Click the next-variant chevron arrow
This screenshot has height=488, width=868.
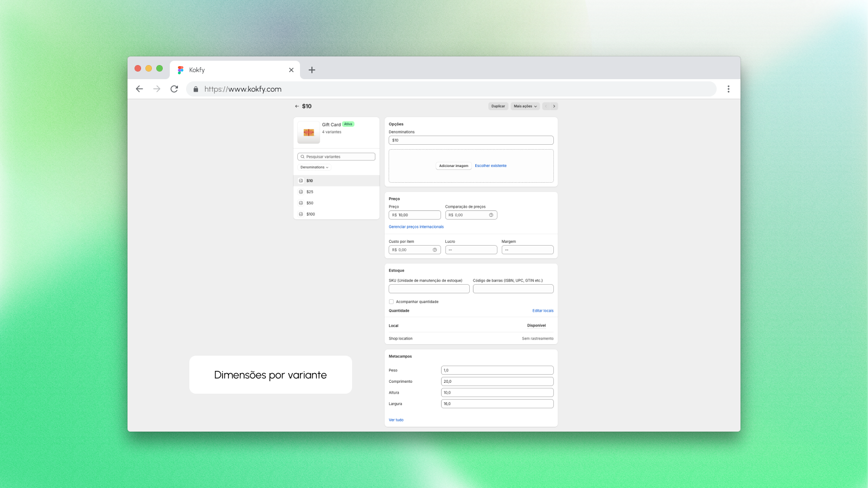pyautogui.click(x=554, y=106)
